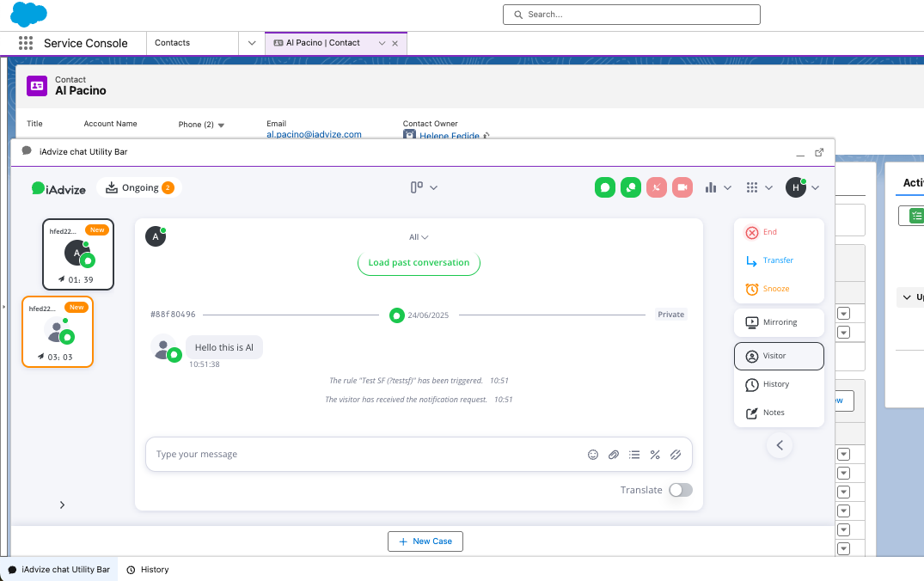Close the Al Pacino Contact tab

(x=395, y=43)
